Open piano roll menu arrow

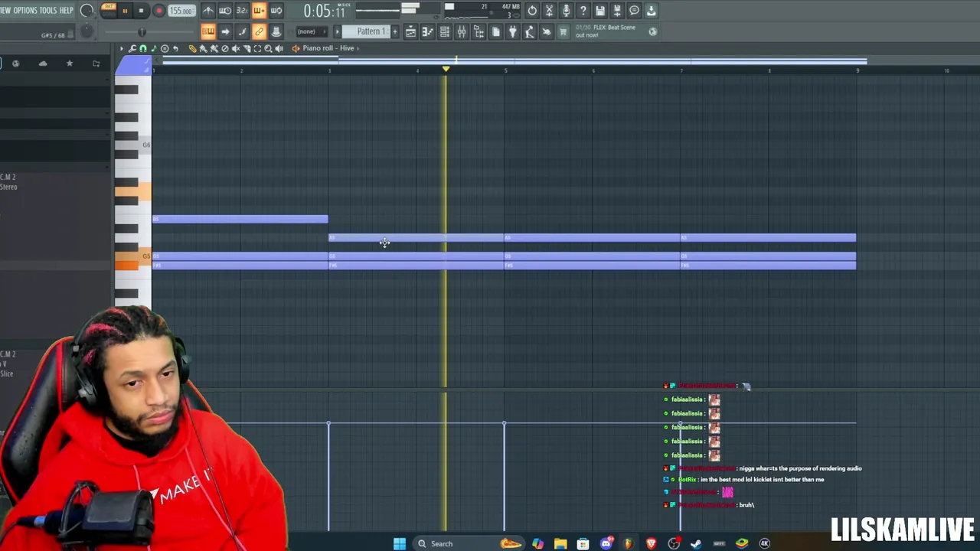[x=120, y=48]
